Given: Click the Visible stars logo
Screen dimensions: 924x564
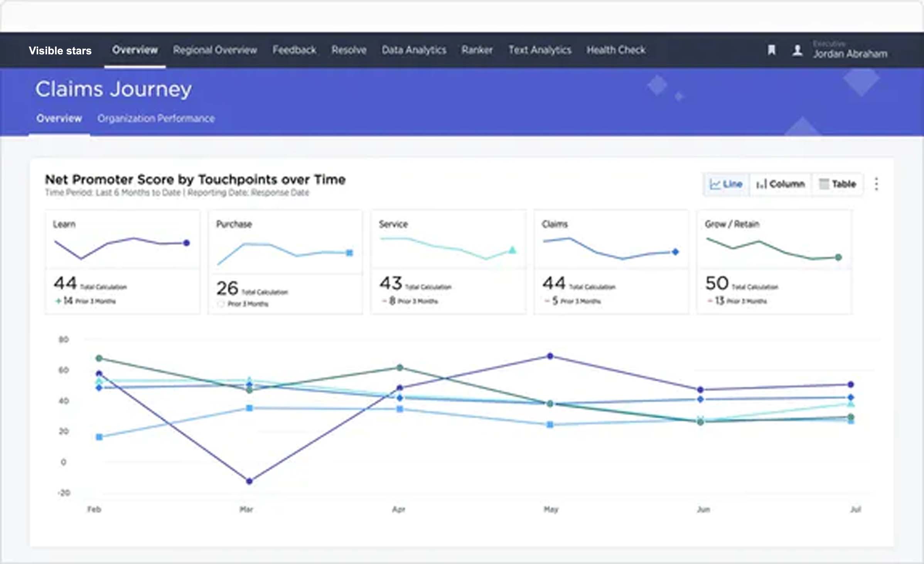Looking at the screenshot, I should pyautogui.click(x=60, y=51).
